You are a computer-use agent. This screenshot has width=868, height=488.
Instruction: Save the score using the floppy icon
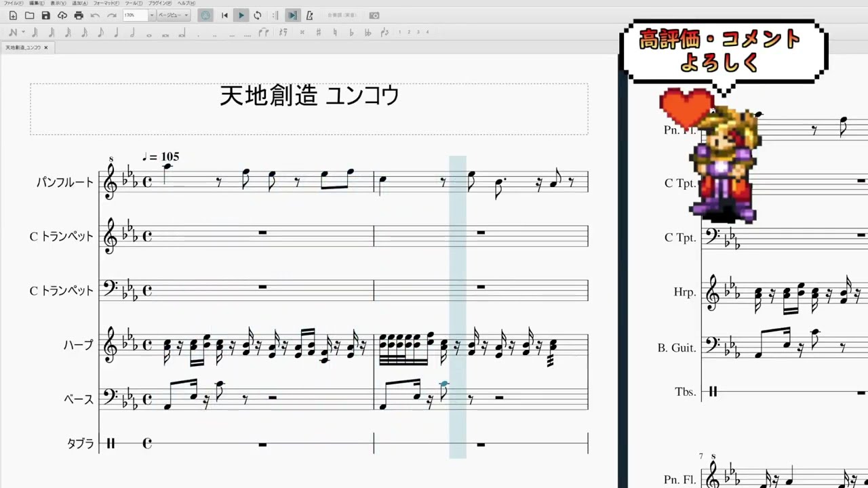45,16
